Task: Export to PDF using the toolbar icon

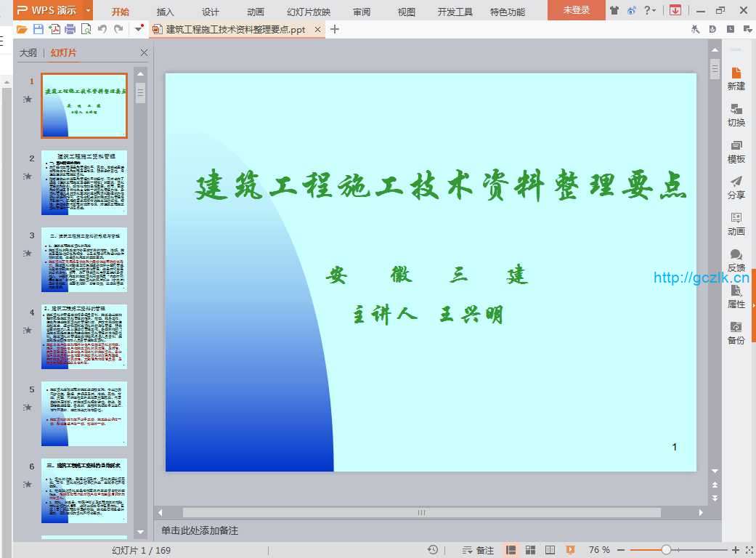Action: pos(54,29)
